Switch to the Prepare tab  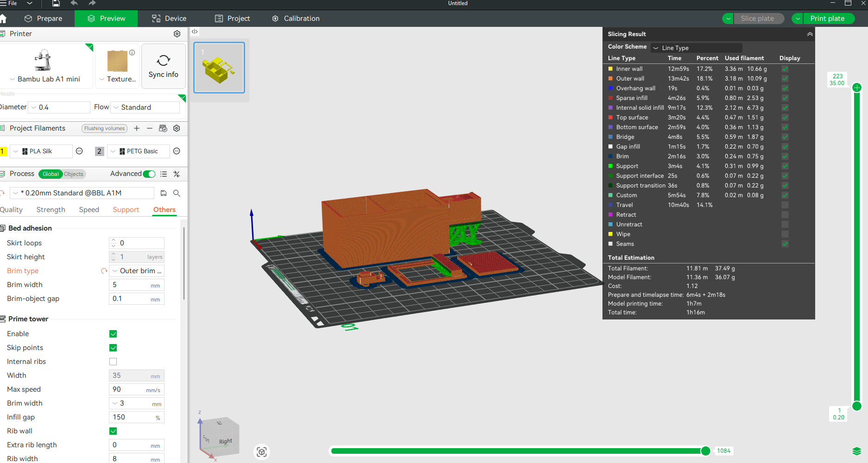[44, 19]
